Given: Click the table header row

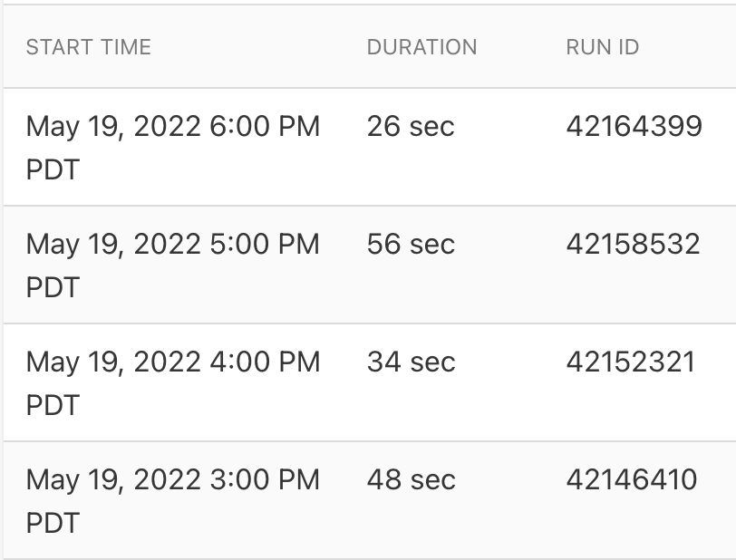Looking at the screenshot, I should (368, 47).
